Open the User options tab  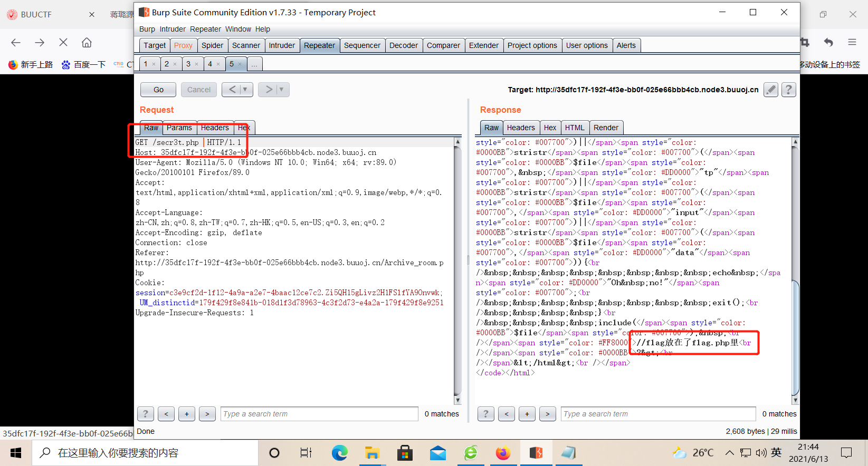pos(587,45)
